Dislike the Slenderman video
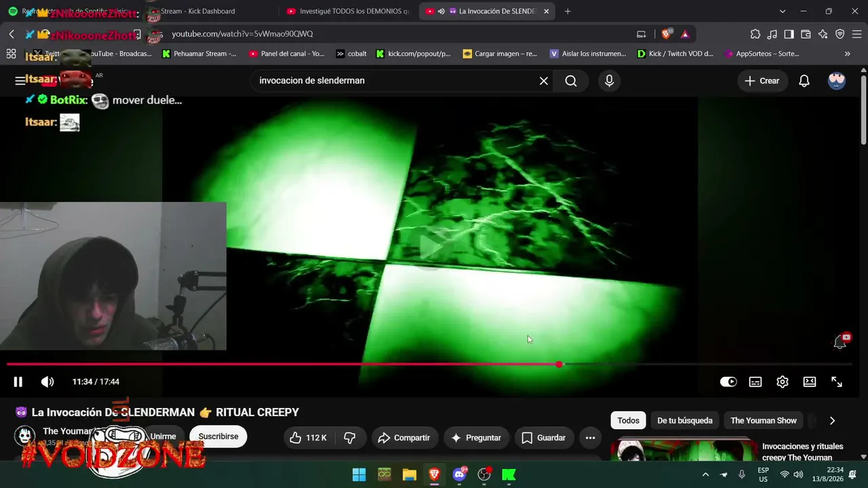The height and width of the screenshot is (488, 868). click(350, 438)
